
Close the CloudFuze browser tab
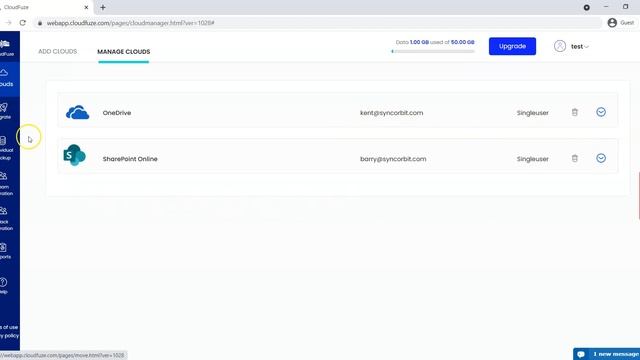(x=86, y=7)
